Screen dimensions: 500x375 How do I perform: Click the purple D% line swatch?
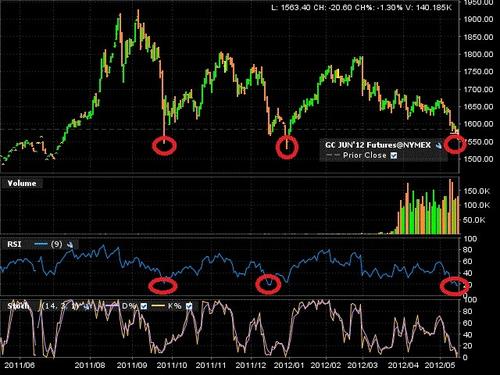coord(112,306)
